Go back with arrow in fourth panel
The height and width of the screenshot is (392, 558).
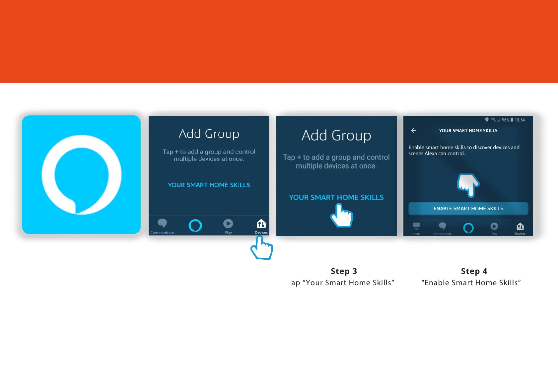pyautogui.click(x=414, y=130)
